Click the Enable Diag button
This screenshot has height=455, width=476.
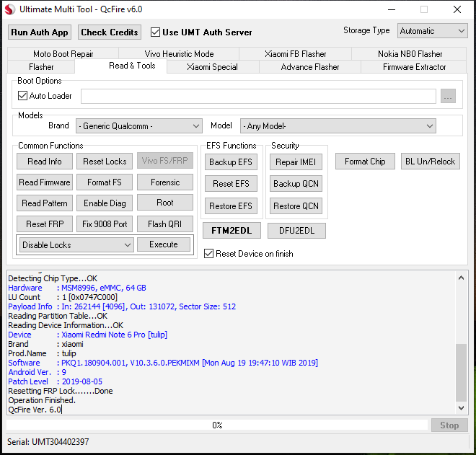coord(105,203)
